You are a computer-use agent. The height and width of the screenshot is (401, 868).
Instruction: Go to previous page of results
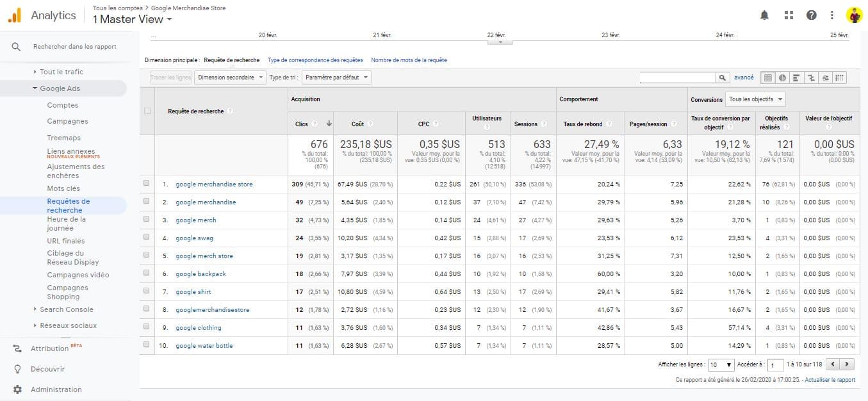pyautogui.click(x=833, y=364)
